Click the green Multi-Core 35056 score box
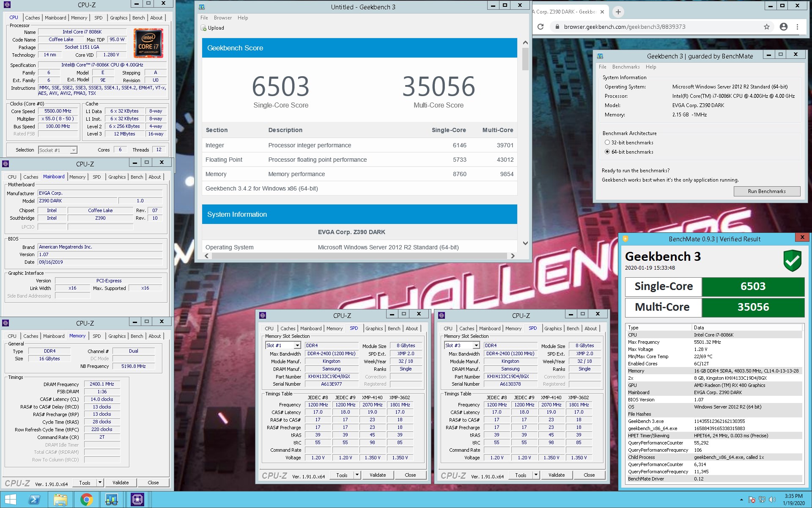 753,307
